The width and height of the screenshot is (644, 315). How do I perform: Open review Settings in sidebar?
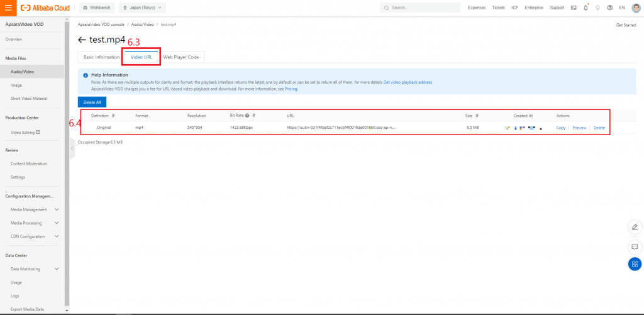tap(18, 177)
